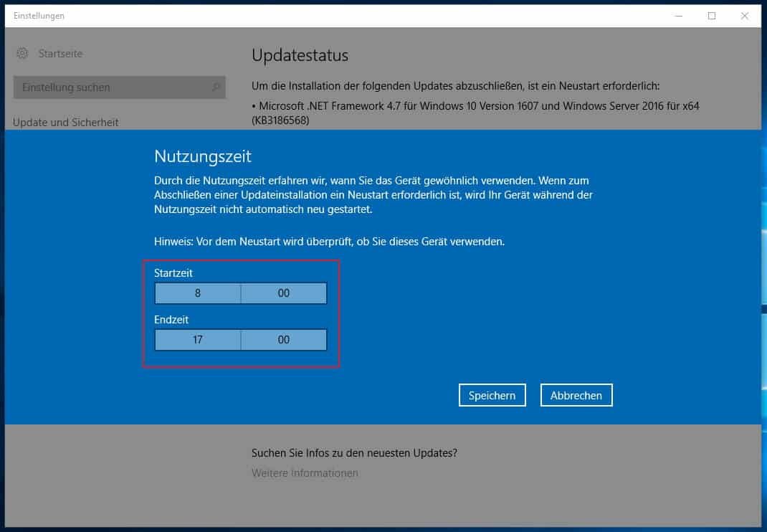Image resolution: width=767 pixels, height=532 pixels.
Task: Open the Startzeit minute selector showing 00
Action: coord(283,293)
